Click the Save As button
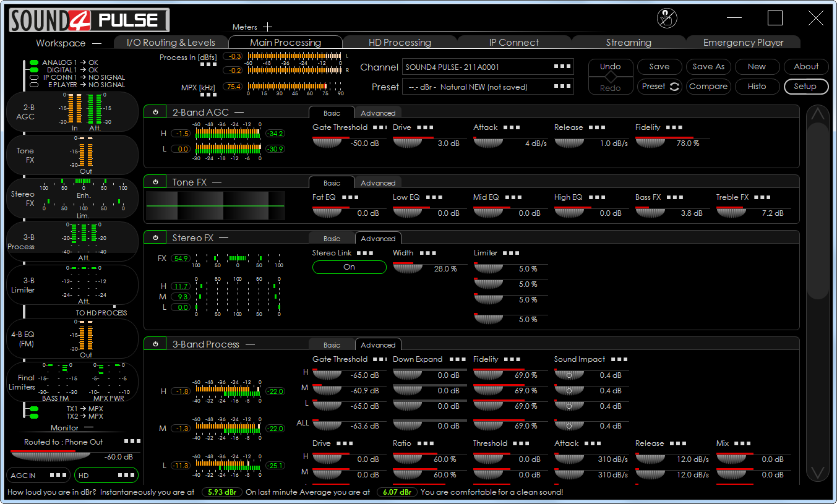The width and height of the screenshot is (837, 504). (708, 67)
